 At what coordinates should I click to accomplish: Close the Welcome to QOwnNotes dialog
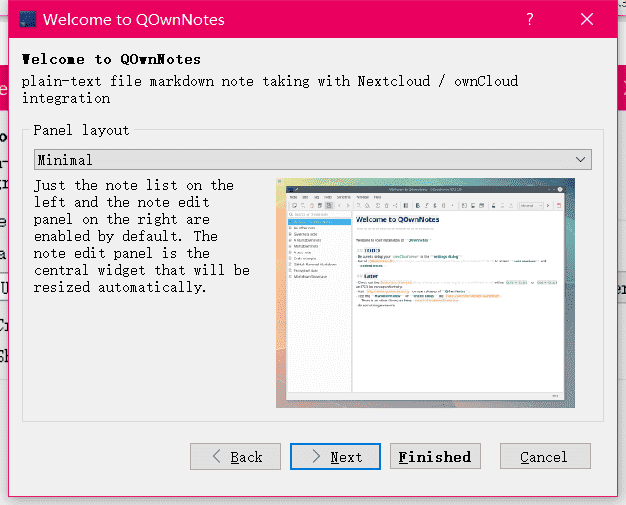tap(587, 19)
